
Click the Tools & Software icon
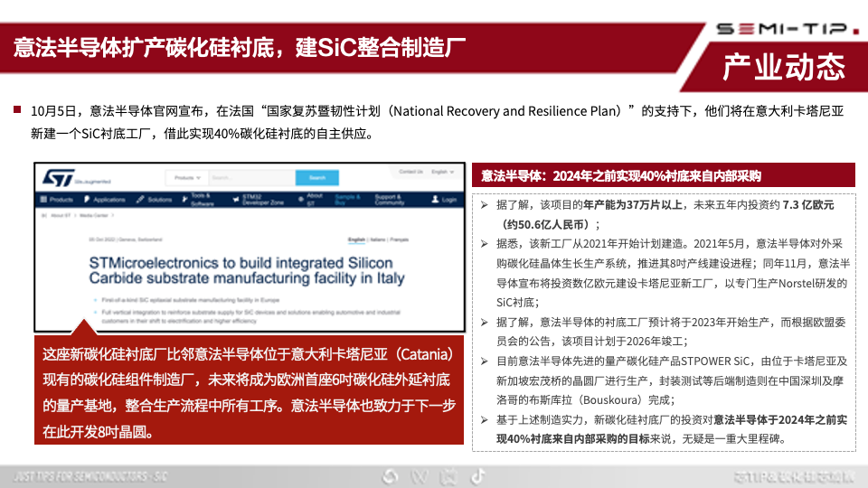click(x=184, y=199)
